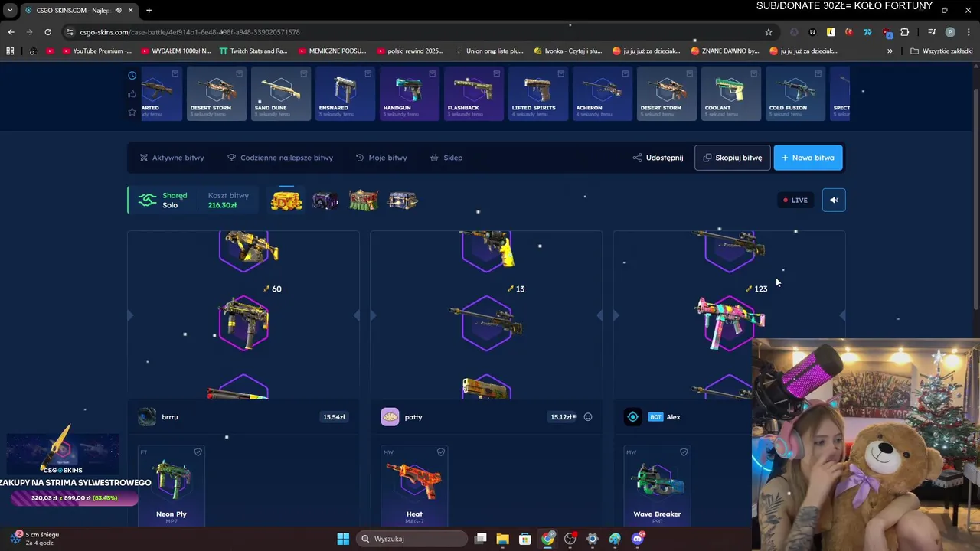Select the star favorites drops icon
Screen dimensions: 980x551
point(132,112)
